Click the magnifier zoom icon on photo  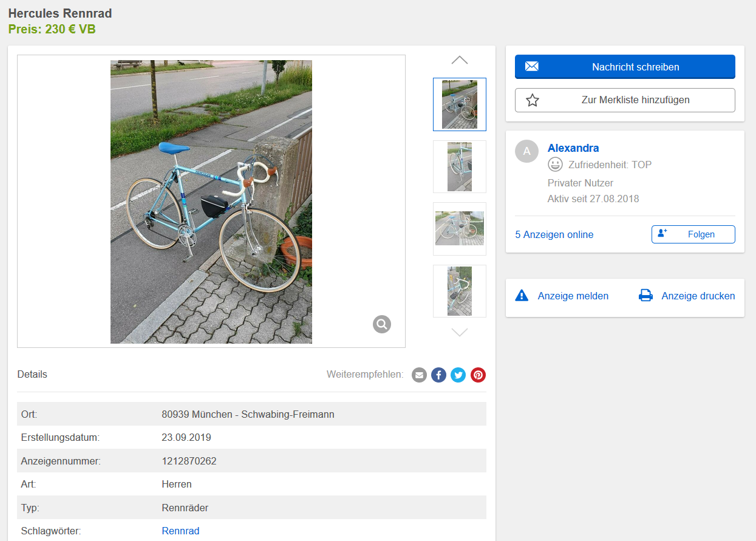click(x=382, y=324)
